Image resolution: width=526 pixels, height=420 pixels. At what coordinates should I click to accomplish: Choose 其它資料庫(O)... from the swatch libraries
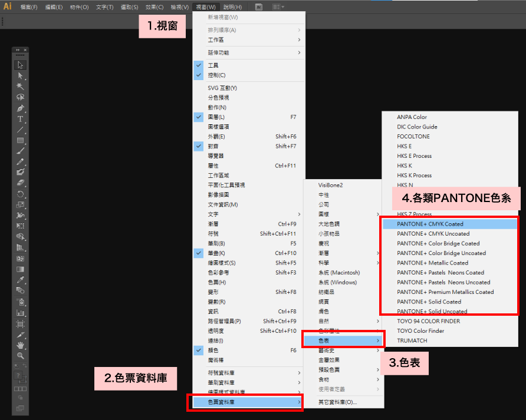pos(344,402)
